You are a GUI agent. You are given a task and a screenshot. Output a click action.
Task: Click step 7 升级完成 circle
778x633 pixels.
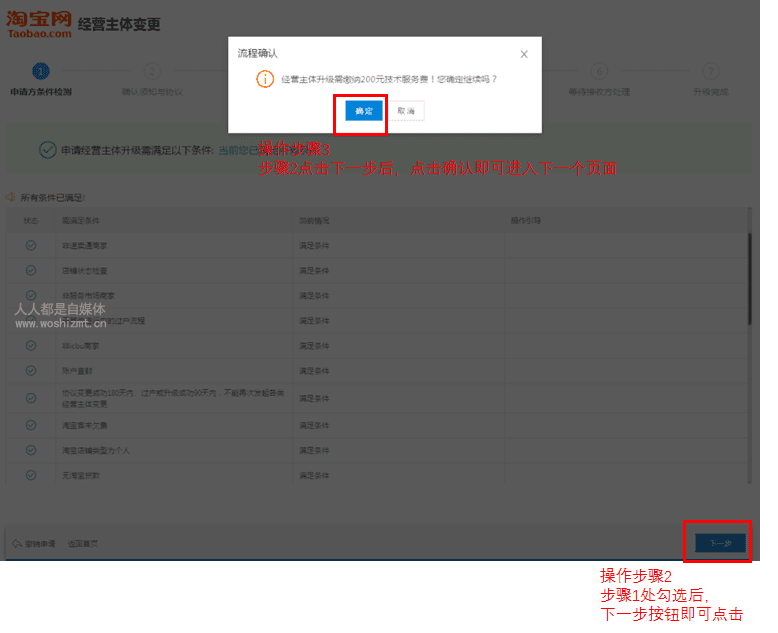point(710,71)
